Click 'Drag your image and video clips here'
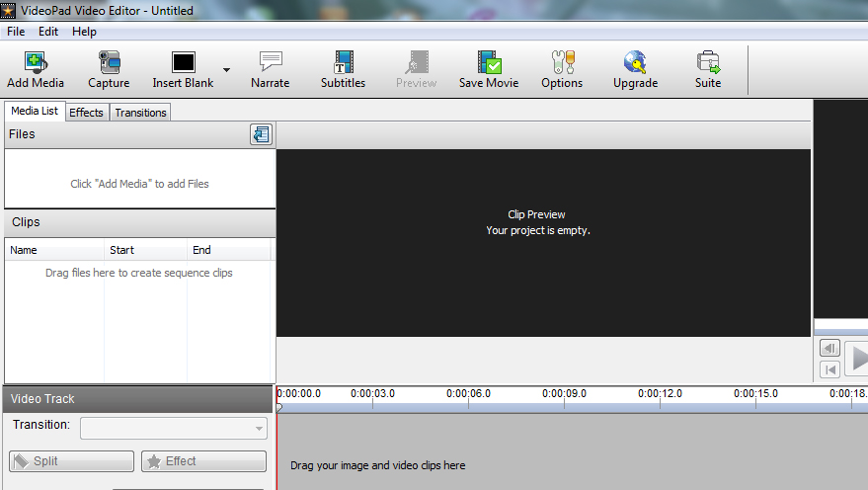This screenshot has height=490, width=868. coord(377,465)
